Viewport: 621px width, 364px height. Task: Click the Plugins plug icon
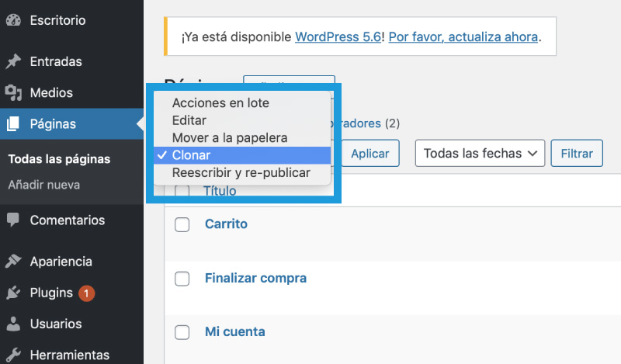pyautogui.click(x=13, y=293)
